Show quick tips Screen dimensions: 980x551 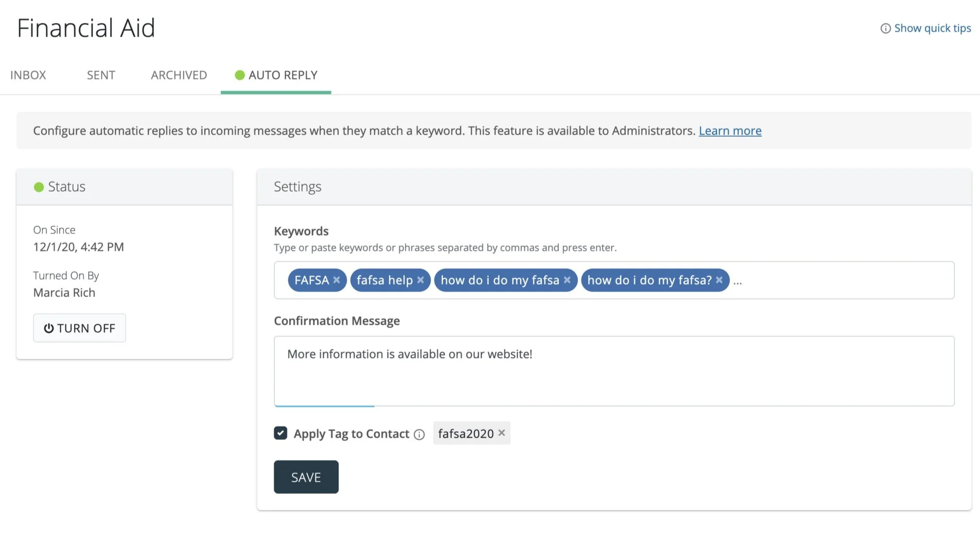(x=932, y=28)
